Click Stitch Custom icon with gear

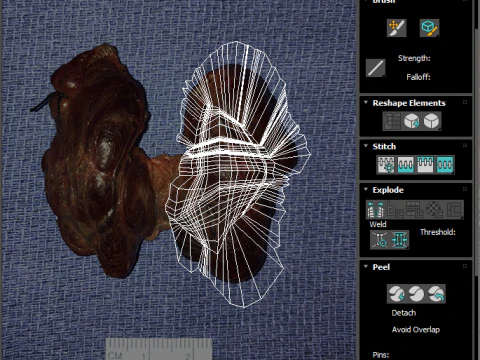click(386, 165)
